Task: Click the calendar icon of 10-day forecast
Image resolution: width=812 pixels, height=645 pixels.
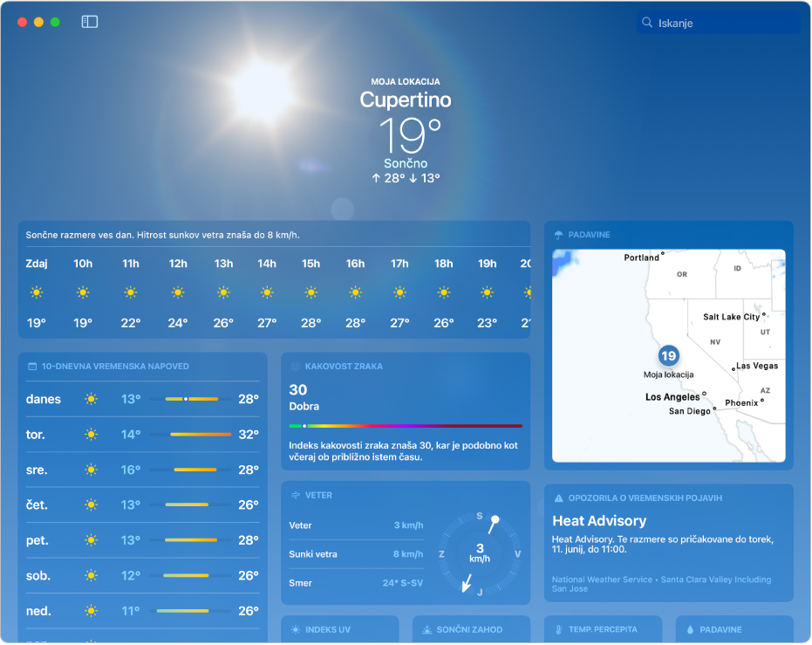Action: pyautogui.click(x=32, y=367)
